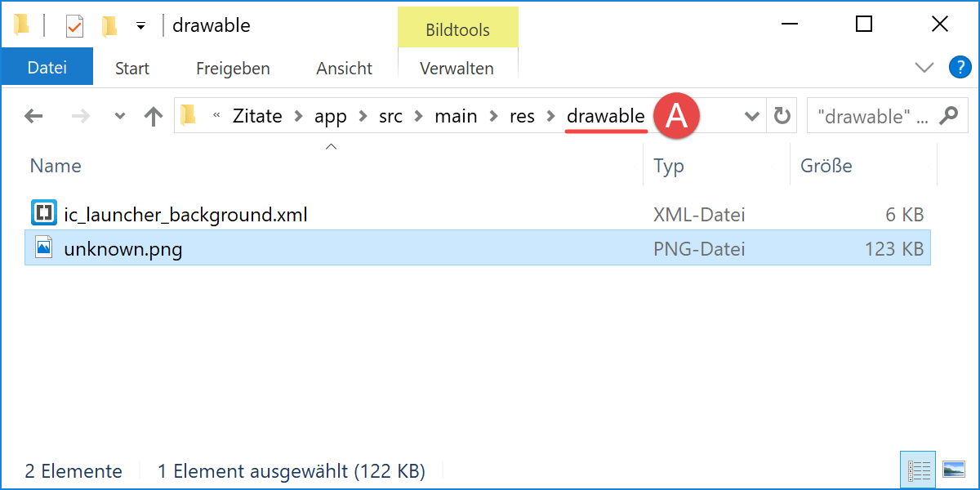Go up one folder level arrow

[154, 116]
